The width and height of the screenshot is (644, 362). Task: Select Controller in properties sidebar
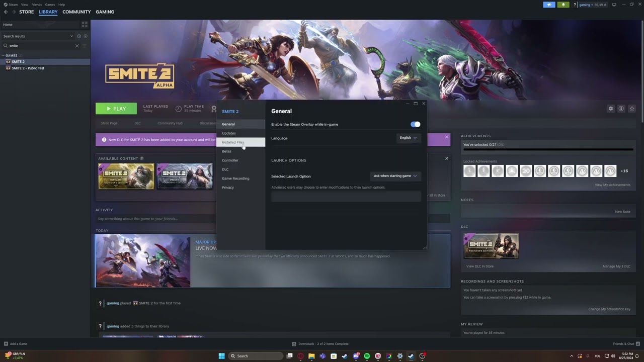pos(240,160)
